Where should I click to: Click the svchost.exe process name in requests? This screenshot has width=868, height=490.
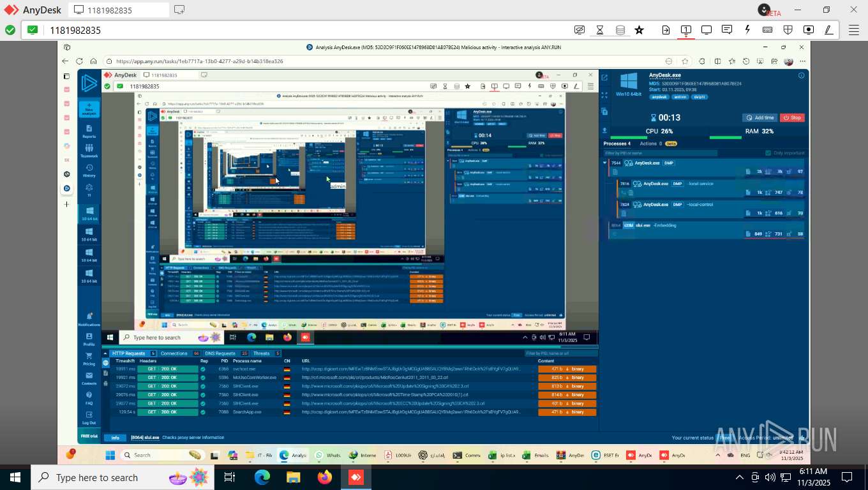point(244,369)
